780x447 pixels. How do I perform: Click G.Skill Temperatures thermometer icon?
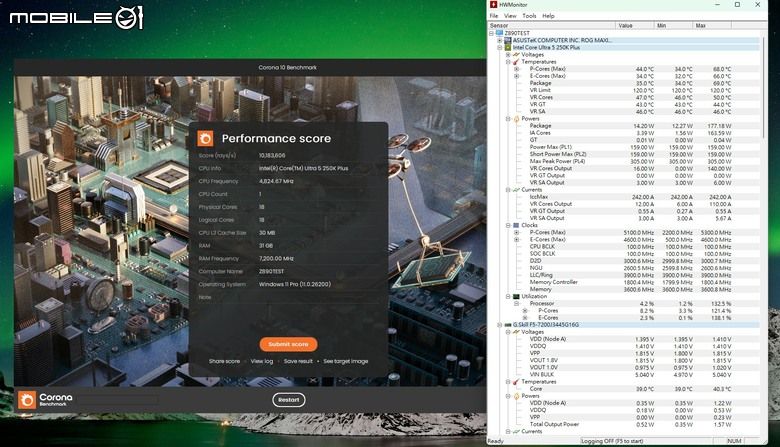click(516, 382)
